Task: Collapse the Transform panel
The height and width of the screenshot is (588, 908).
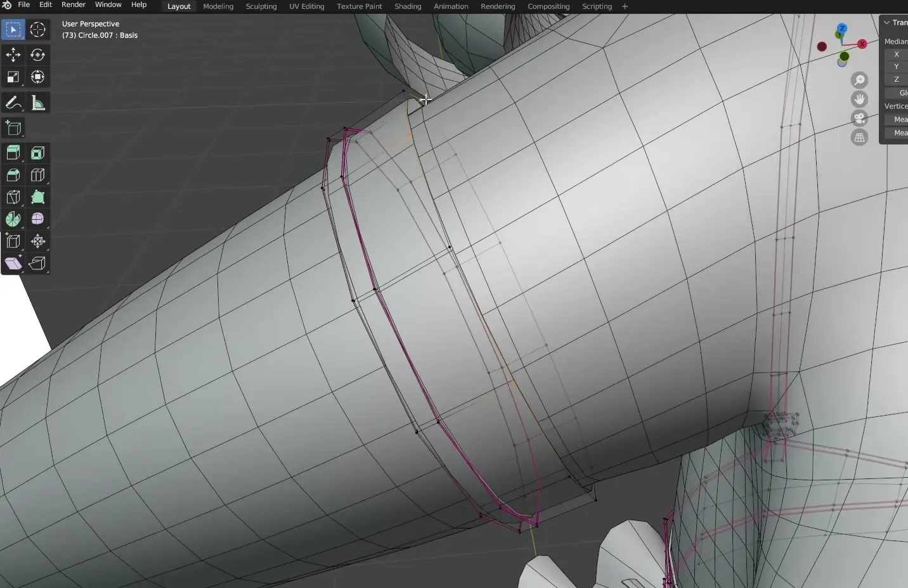Action: click(x=887, y=23)
